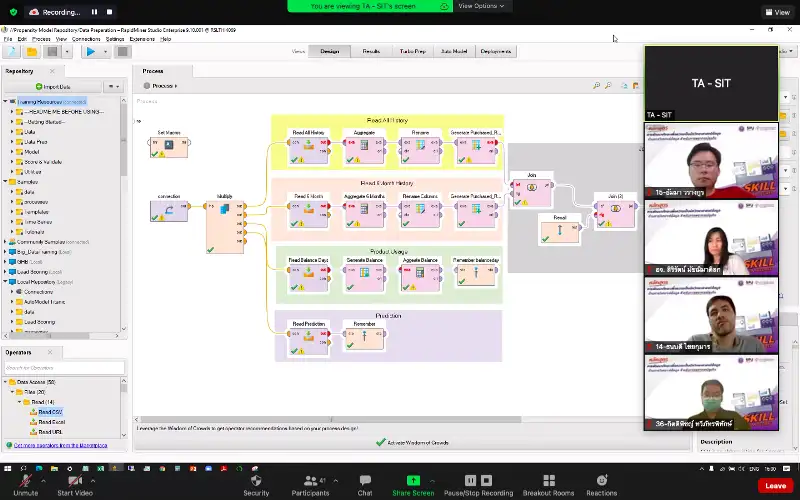Image resolution: width=800 pixels, height=500 pixels.
Task: Run the process with the blue play button
Action: coord(89,52)
